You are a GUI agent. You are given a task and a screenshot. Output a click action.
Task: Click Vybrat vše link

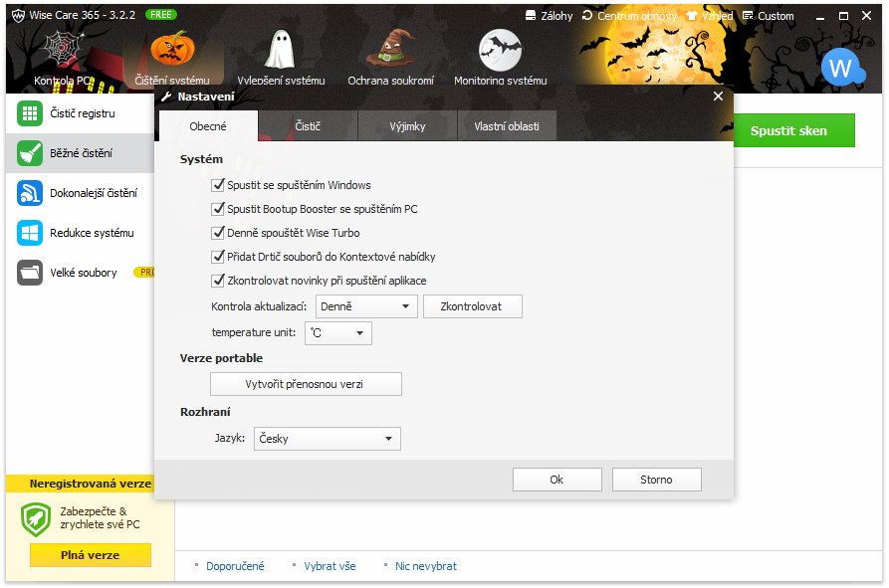pos(330,566)
